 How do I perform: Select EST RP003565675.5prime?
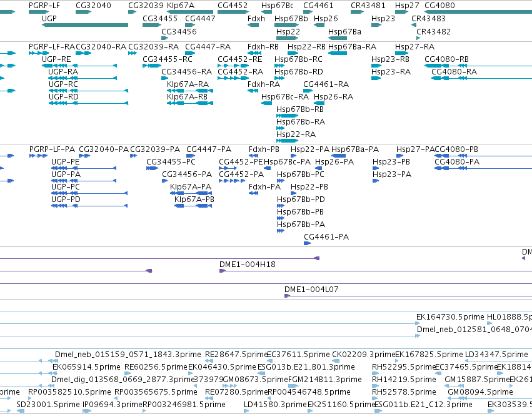click(x=156, y=391)
